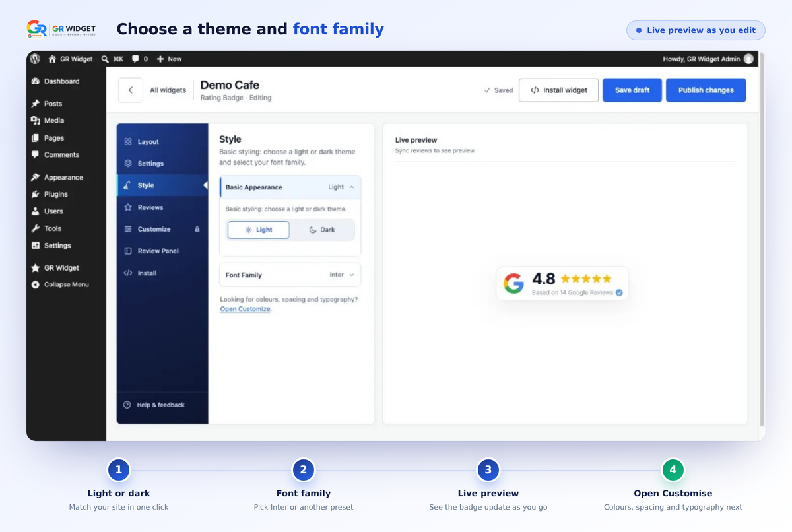This screenshot has width=792, height=532.
Task: Open the GR Widget home icon in admin bar
Action: click(52, 59)
